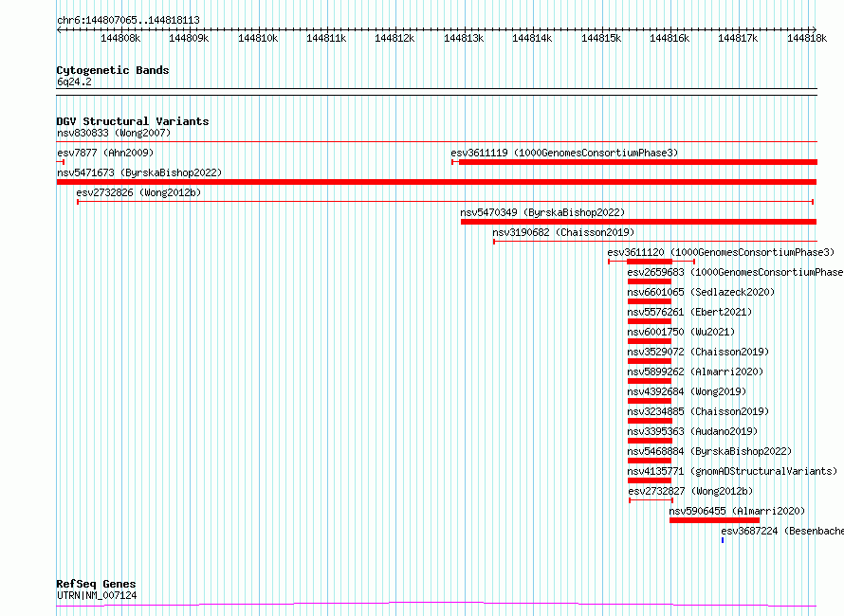Click the nsv3529072 red bar
The width and height of the screenshot is (844, 616).
click(x=650, y=361)
